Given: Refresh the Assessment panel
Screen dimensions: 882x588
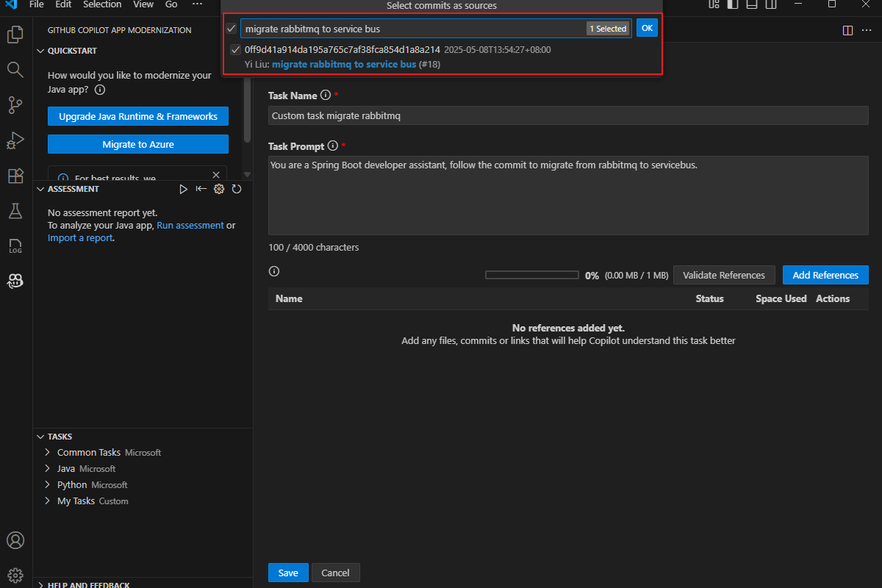Looking at the screenshot, I should point(237,189).
